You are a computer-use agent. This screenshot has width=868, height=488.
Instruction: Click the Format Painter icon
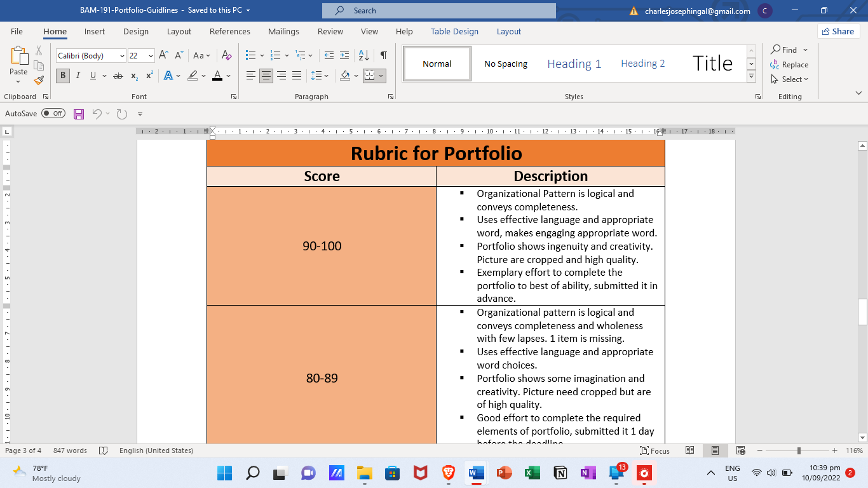coord(39,81)
